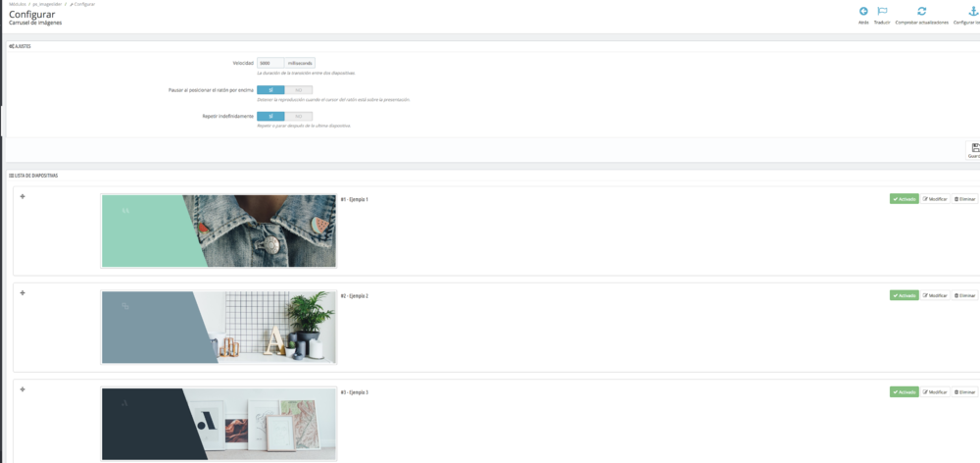Open the plant and letter A thumbnail
This screenshot has width=980, height=463.
219,328
